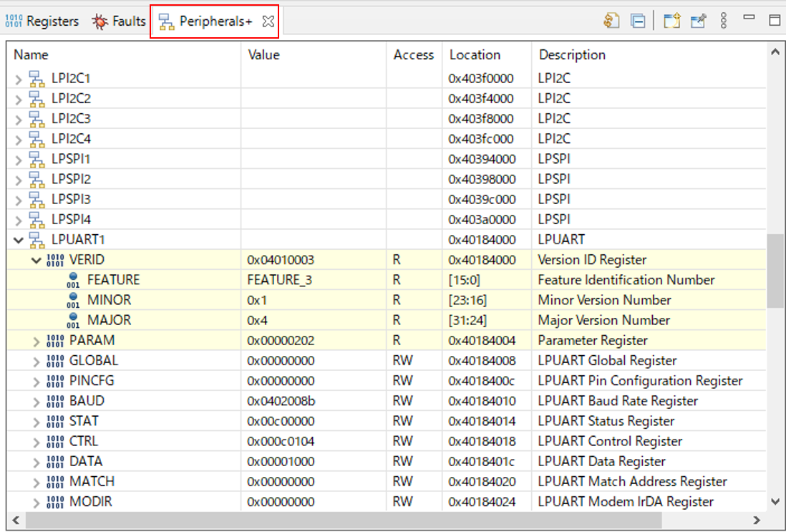Click the vertical scrollbar up arrow
786x532 pixels.
(x=775, y=52)
